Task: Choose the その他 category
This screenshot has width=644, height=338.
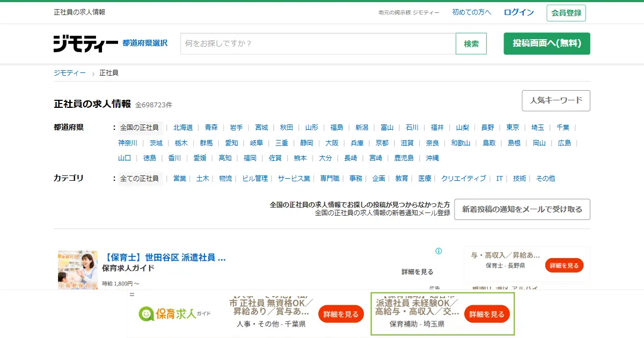Action: 546,179
